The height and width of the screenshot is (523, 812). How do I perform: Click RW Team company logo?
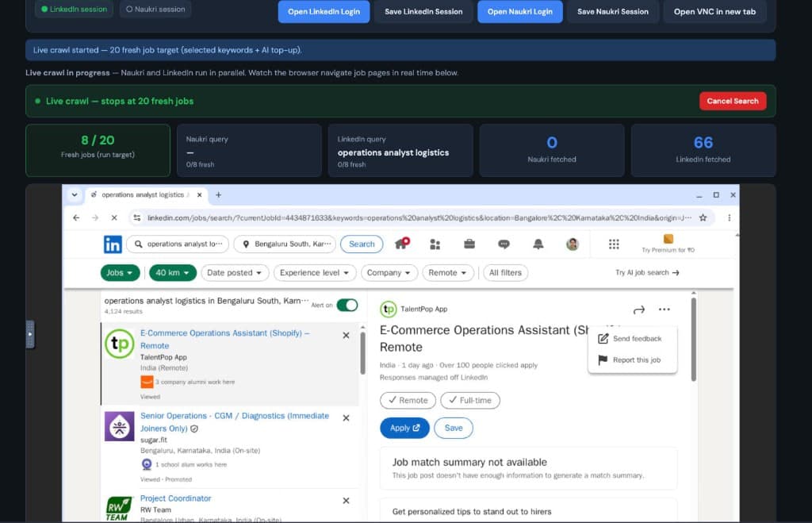click(x=119, y=508)
